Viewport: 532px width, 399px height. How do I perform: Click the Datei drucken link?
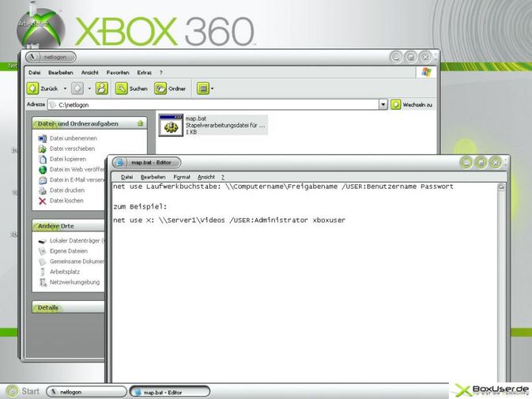tap(67, 190)
